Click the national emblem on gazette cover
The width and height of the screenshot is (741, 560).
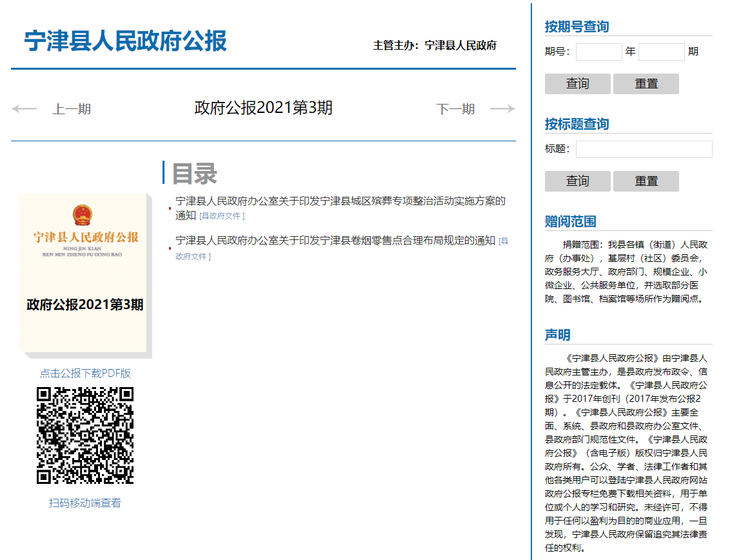[83, 214]
